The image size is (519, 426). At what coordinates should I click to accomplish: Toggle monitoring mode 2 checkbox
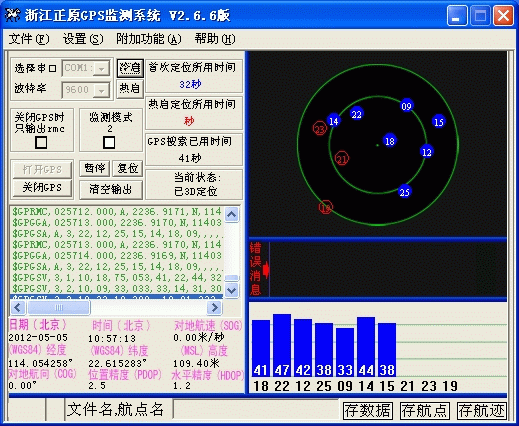109,142
